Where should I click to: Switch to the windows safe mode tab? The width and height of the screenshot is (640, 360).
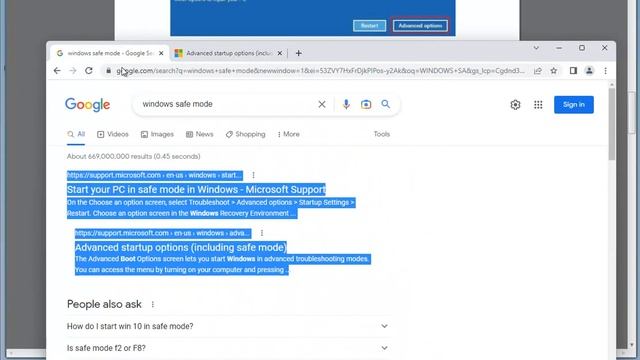(x=109, y=53)
